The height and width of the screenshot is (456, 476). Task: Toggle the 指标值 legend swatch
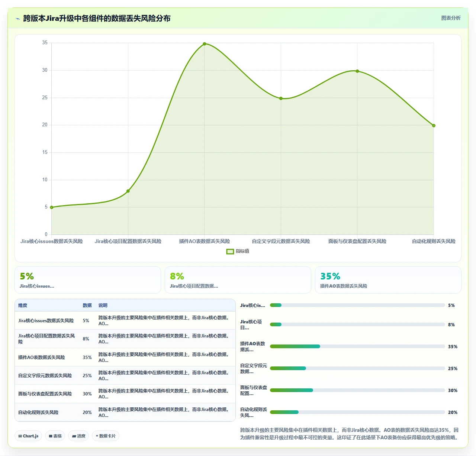pos(230,252)
